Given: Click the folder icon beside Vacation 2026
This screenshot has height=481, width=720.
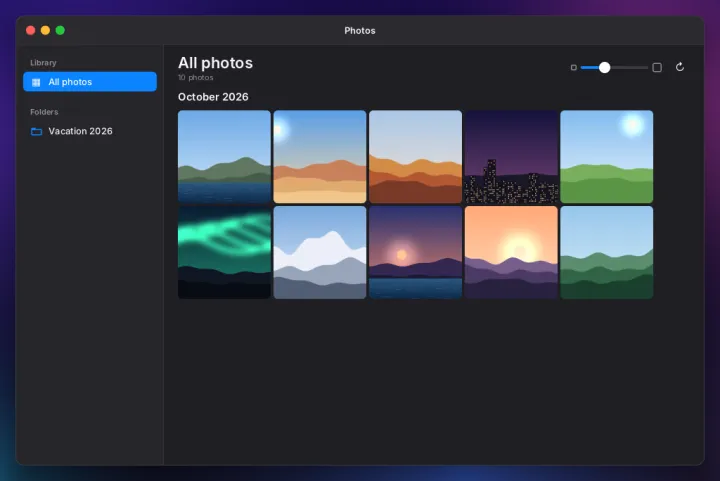Looking at the screenshot, I should pyautogui.click(x=36, y=132).
